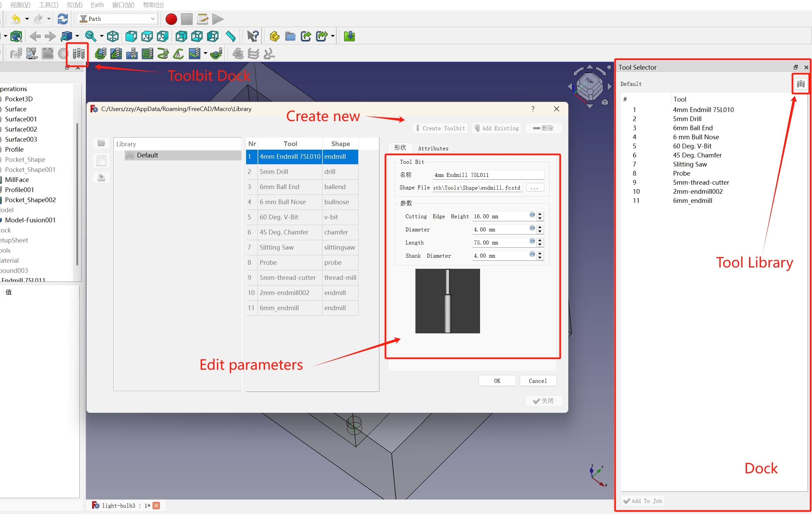
Task: Click the measure distance ruler icon
Action: 231,36
